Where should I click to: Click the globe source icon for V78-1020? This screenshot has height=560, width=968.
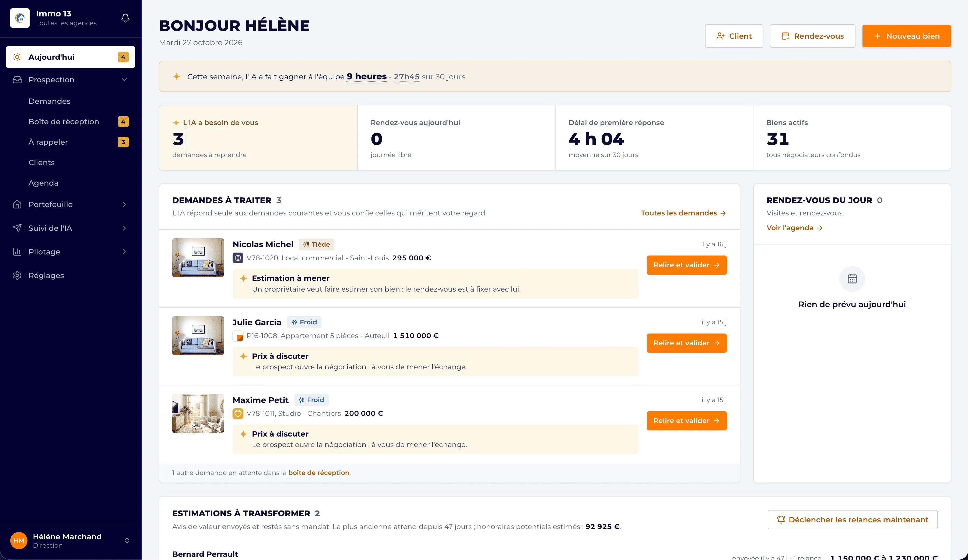click(238, 258)
